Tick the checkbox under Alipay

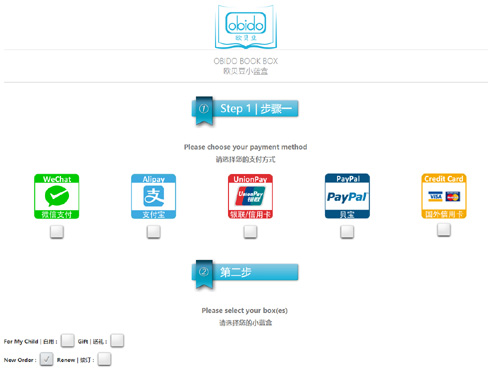(154, 232)
